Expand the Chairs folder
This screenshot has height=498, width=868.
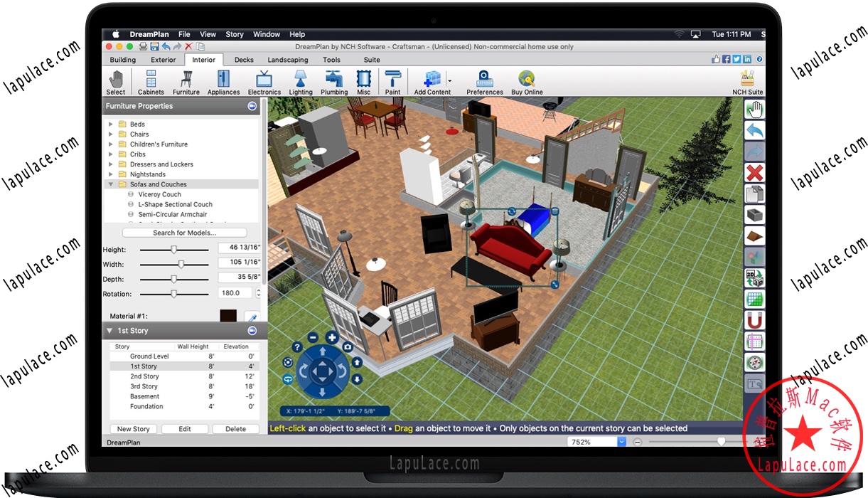pyautogui.click(x=111, y=134)
